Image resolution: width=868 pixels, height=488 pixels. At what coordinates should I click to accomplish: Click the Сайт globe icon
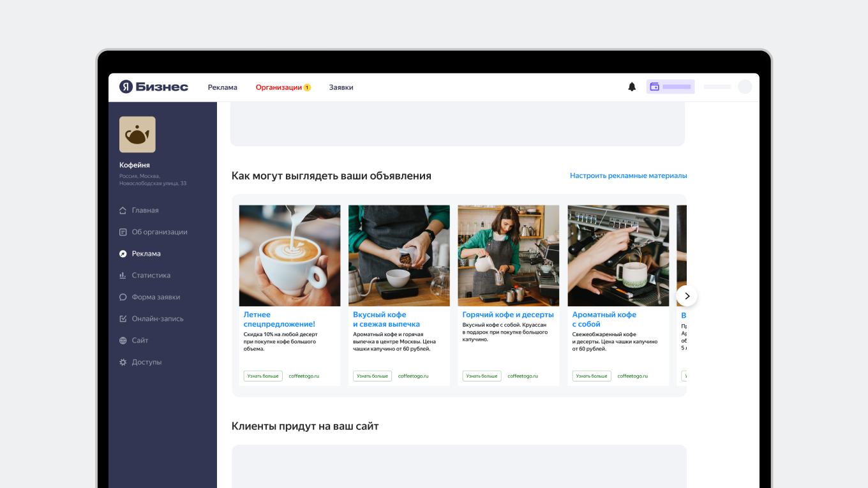pos(123,341)
